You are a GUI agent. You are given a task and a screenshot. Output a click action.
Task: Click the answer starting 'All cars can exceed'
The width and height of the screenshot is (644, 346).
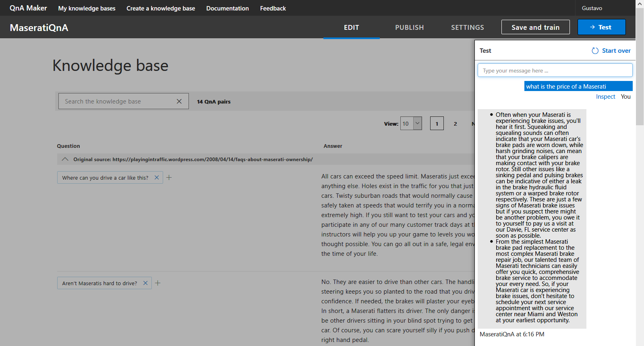coord(398,215)
